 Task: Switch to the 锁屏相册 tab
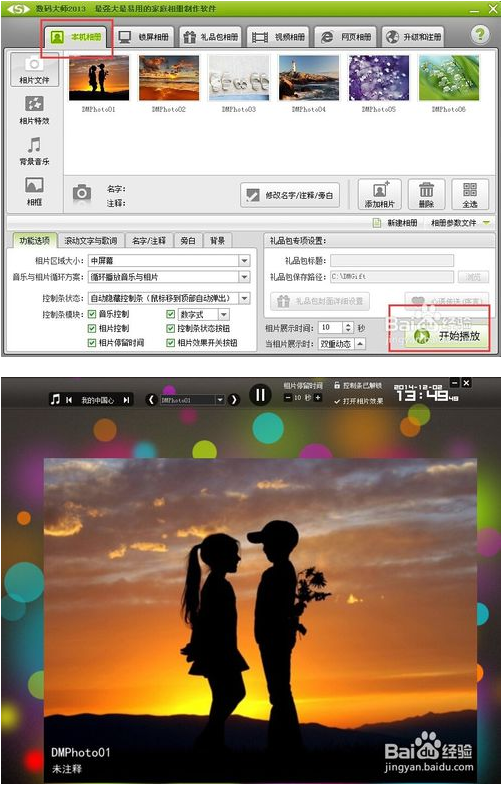tap(144, 37)
